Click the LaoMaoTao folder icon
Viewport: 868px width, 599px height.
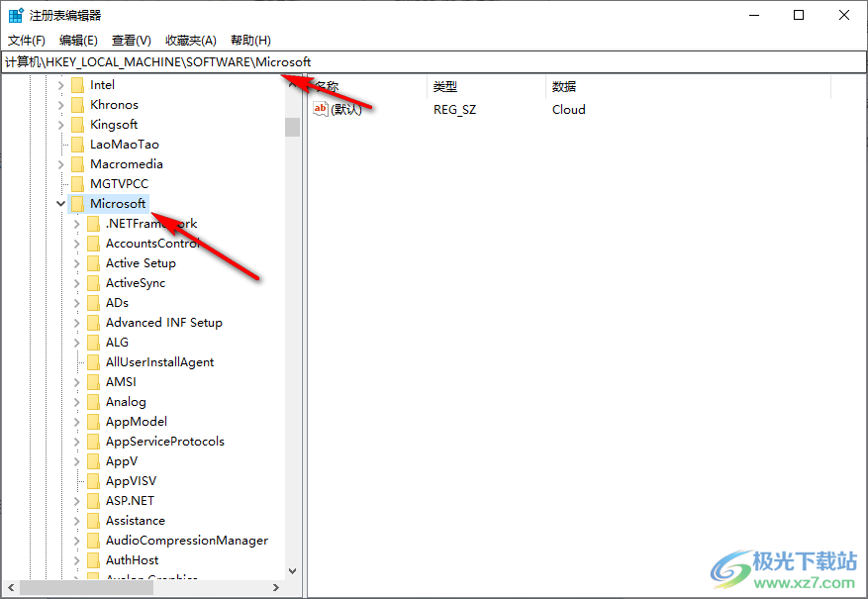pyautogui.click(x=77, y=145)
